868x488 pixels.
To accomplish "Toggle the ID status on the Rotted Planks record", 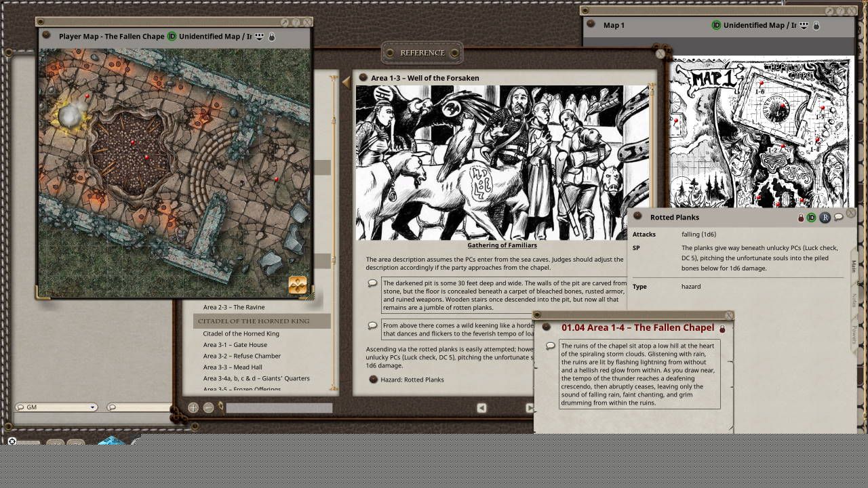I will click(811, 218).
